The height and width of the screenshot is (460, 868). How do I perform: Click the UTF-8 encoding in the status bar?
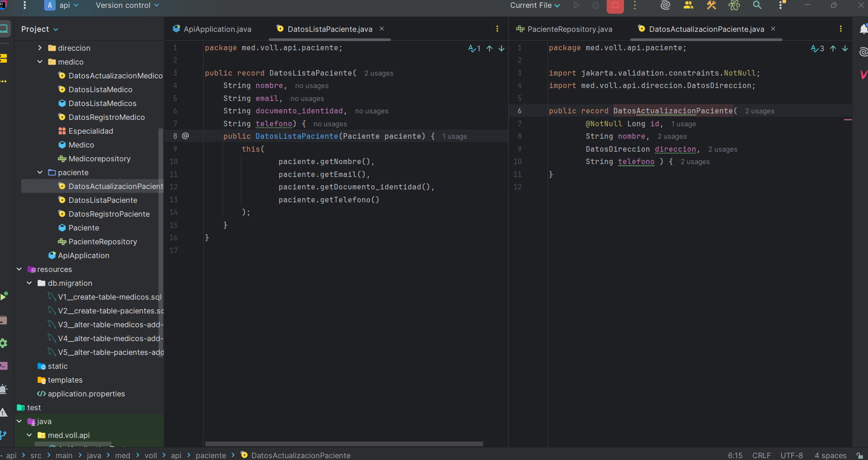pyautogui.click(x=792, y=455)
